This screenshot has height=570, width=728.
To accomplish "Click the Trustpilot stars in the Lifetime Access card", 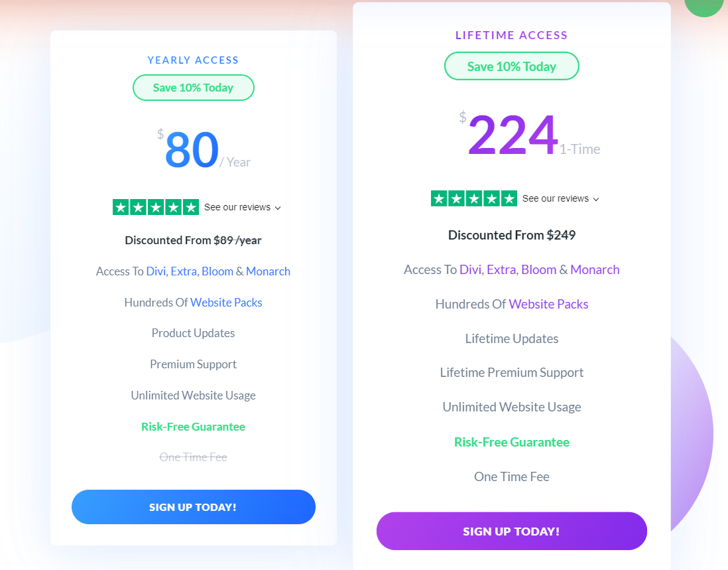I will pyautogui.click(x=474, y=198).
